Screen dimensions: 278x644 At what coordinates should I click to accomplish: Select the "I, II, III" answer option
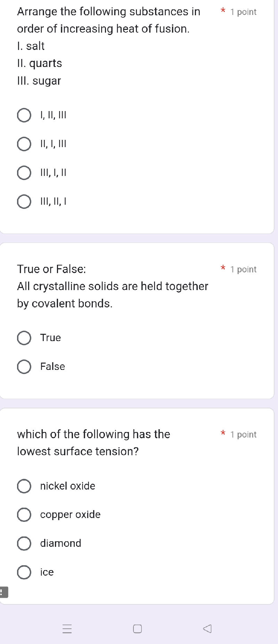pyautogui.click(x=24, y=115)
